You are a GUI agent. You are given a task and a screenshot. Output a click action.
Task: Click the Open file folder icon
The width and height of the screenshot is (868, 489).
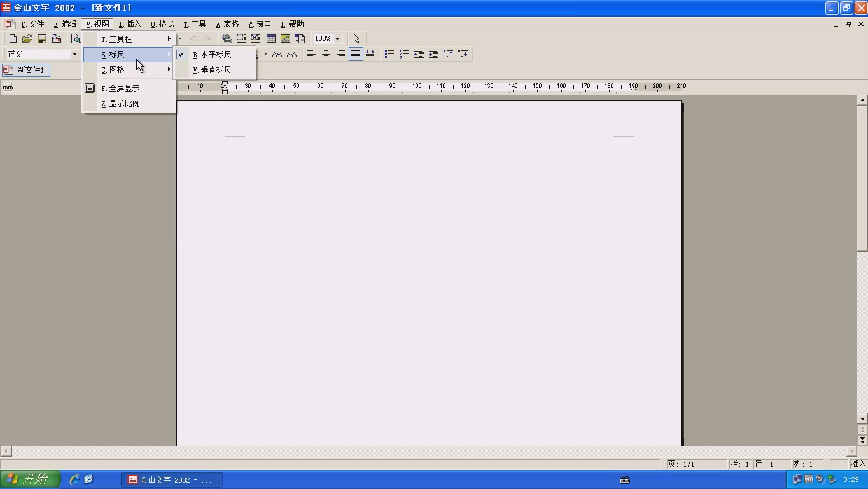click(x=27, y=39)
